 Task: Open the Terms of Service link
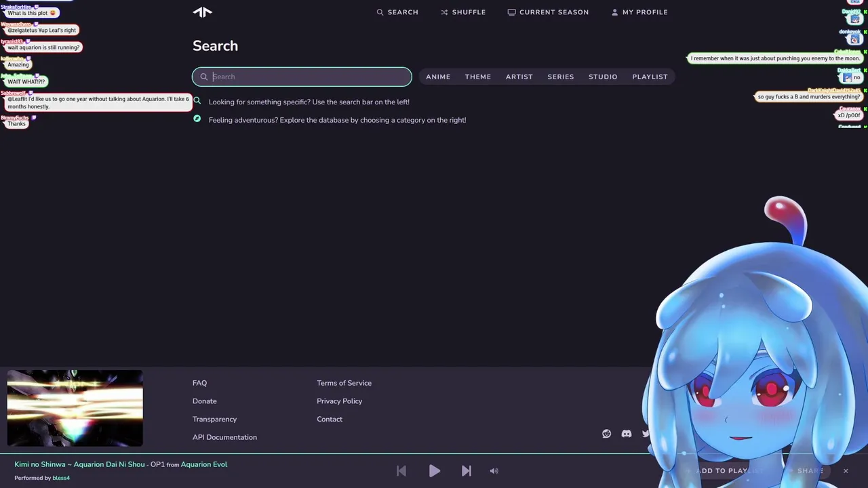tap(344, 383)
